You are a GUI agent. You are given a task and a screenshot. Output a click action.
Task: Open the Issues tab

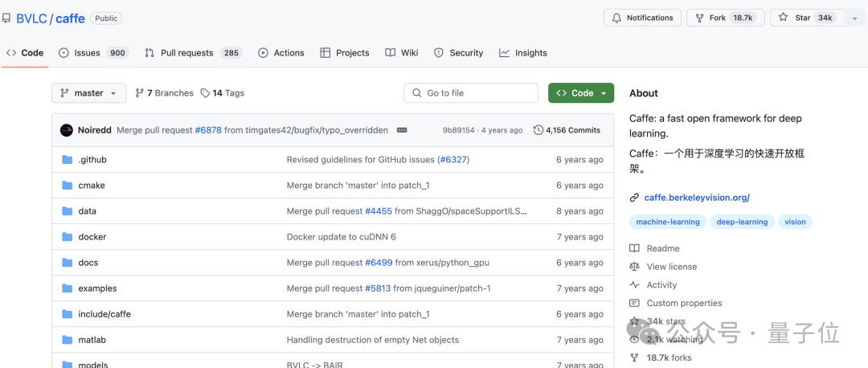coord(93,53)
